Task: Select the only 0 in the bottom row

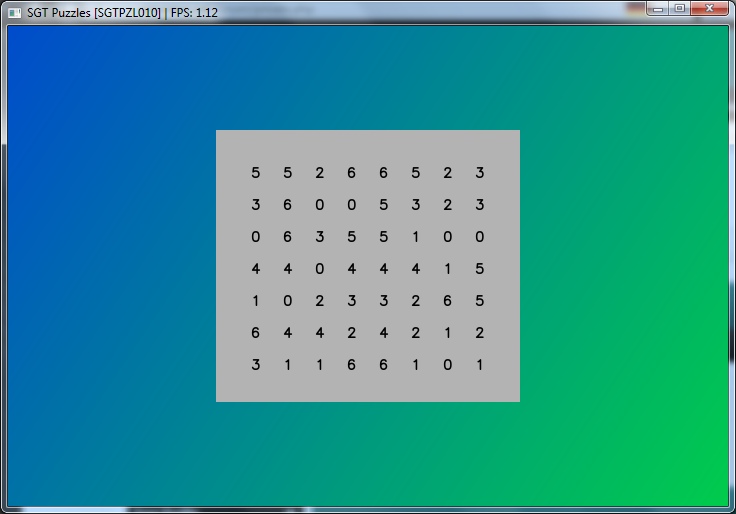Action: 447,365
